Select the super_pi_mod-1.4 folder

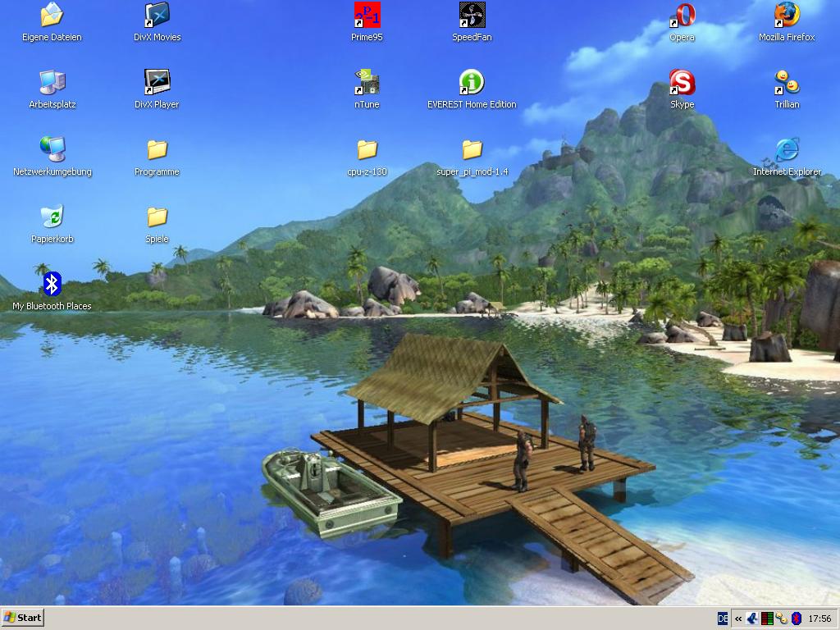tap(472, 149)
